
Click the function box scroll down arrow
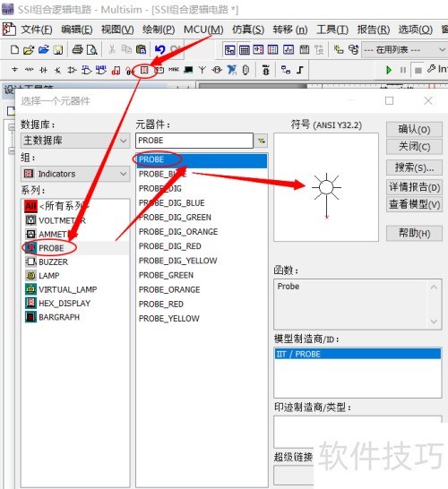[x=434, y=321]
